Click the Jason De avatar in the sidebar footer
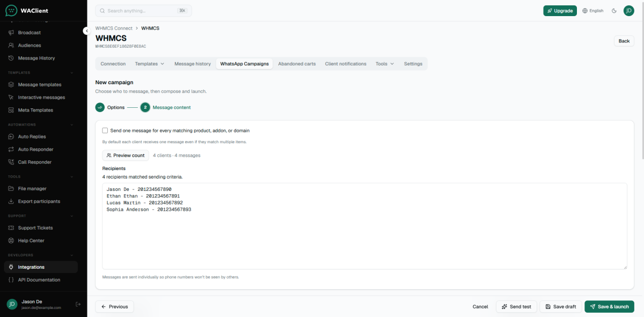Screen dimensions: 644x317 (12, 304)
